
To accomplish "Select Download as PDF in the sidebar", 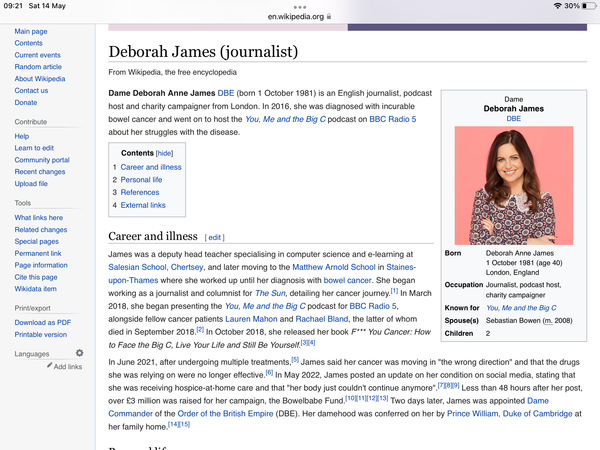I will 42,320.
